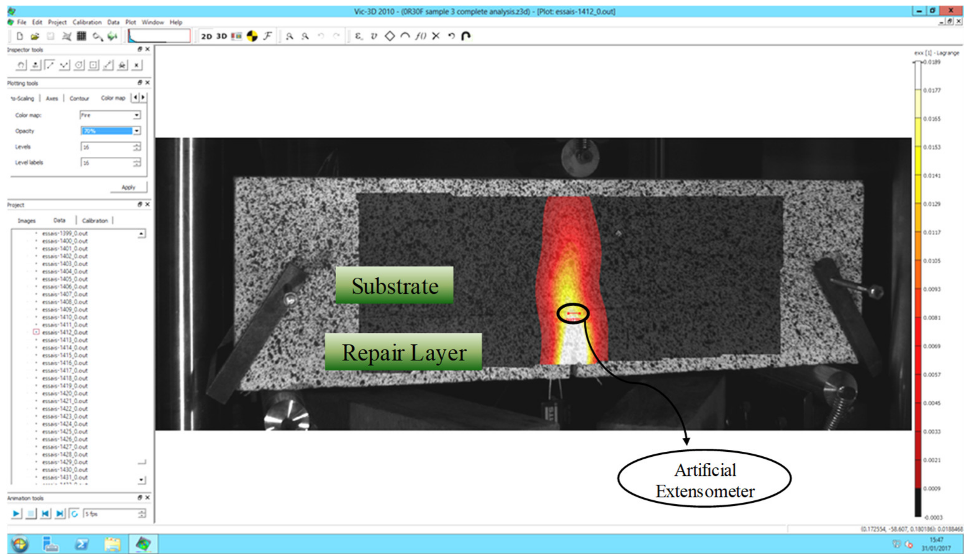This screenshot has height=560, width=970.
Task: Toggle loop playback in Animation tools
Action: pyautogui.click(x=74, y=513)
